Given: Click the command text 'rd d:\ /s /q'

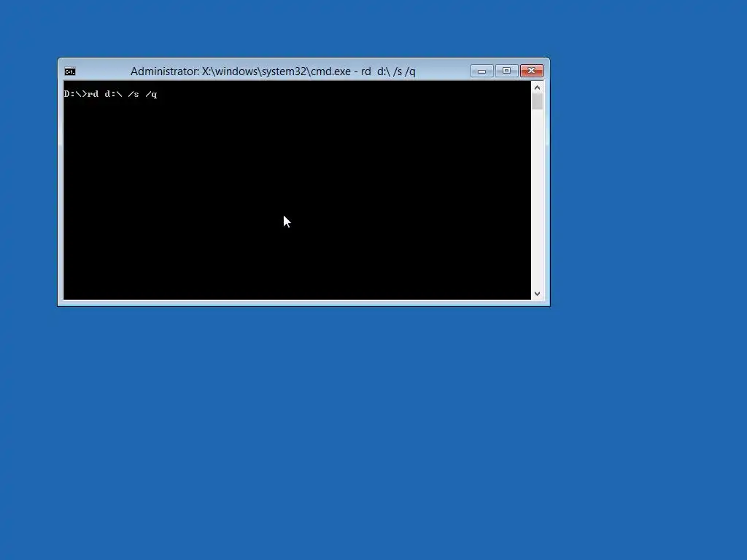Looking at the screenshot, I should tap(123, 94).
